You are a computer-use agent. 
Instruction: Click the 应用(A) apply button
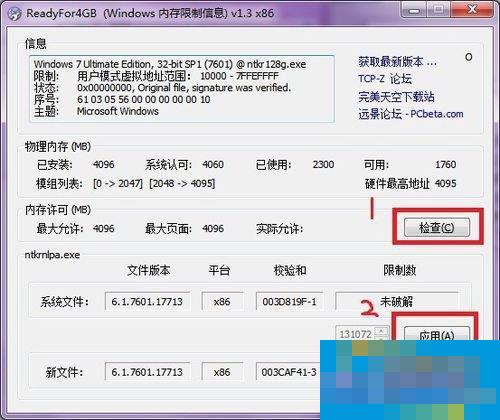click(437, 334)
